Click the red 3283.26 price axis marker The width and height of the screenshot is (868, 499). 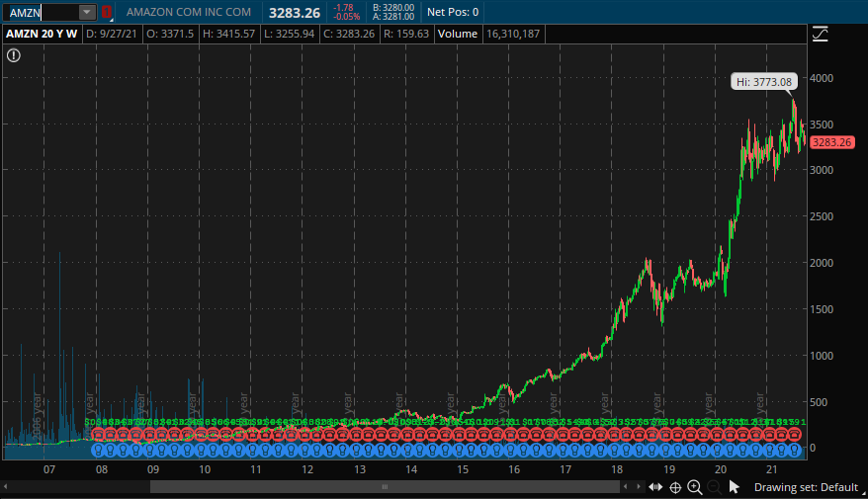pos(832,142)
